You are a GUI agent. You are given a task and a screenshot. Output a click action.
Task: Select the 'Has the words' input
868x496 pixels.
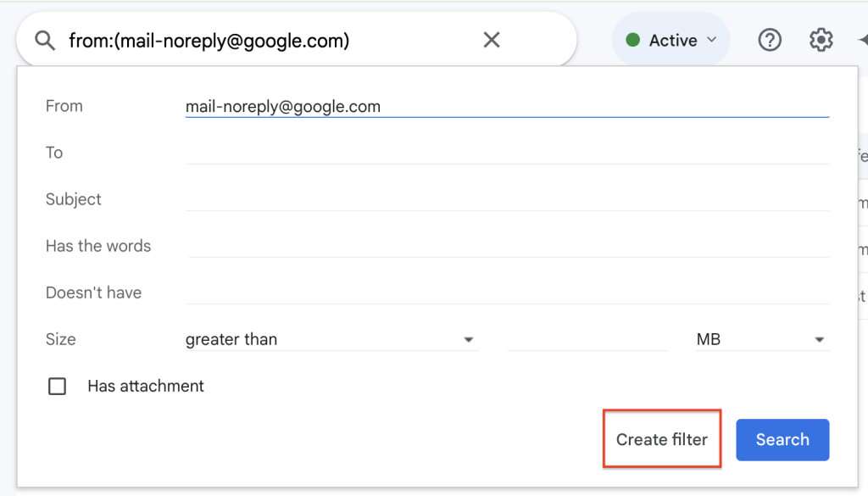coord(506,246)
